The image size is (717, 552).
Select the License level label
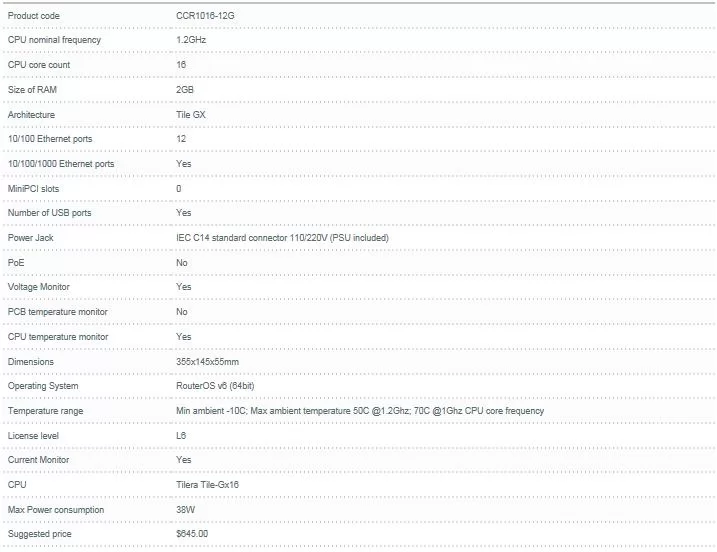click(33, 436)
